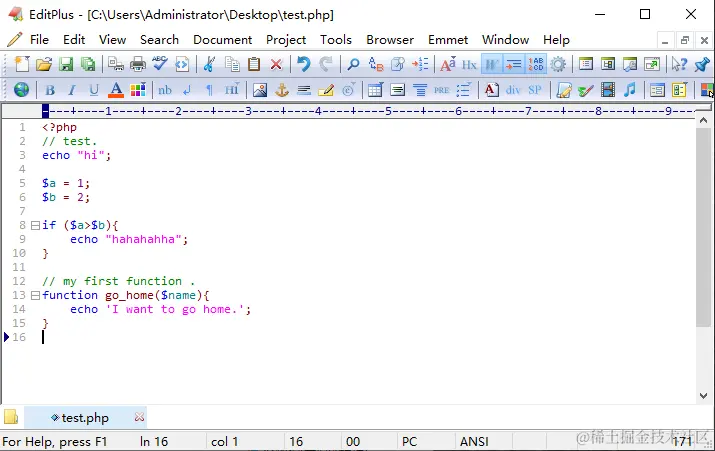Click the scrollbar down arrow
Viewport: 715px width, 451px height.
(703, 396)
